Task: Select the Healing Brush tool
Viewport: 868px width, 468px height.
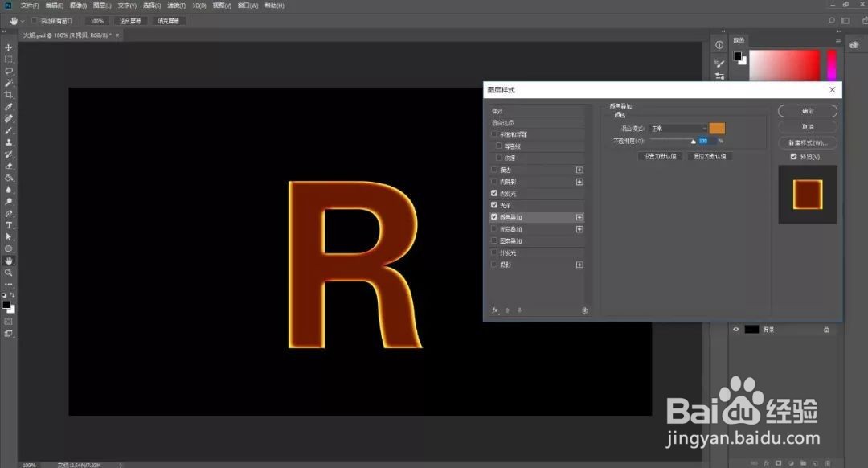Action: pyautogui.click(x=8, y=118)
